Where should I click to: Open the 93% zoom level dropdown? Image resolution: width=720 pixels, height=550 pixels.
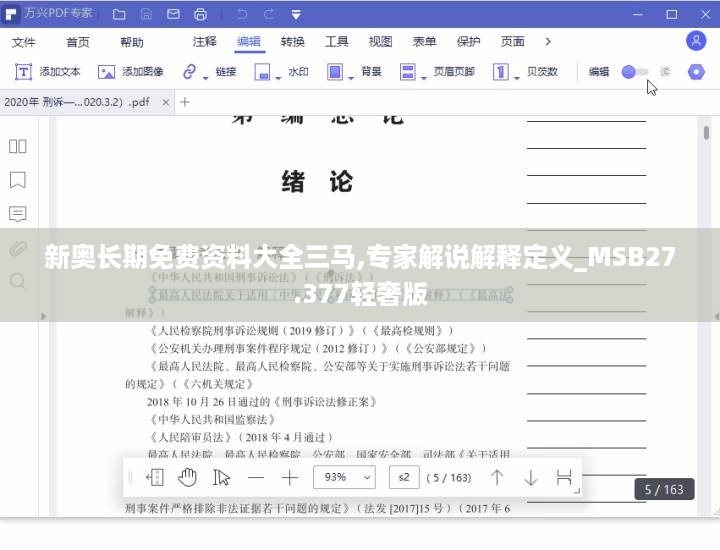[x=344, y=477]
